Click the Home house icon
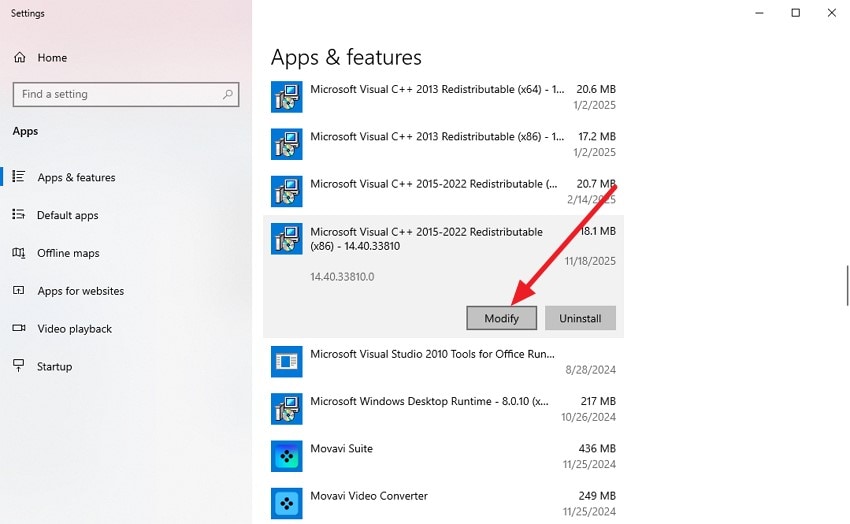Screen dimensions: 850x524 20,57
